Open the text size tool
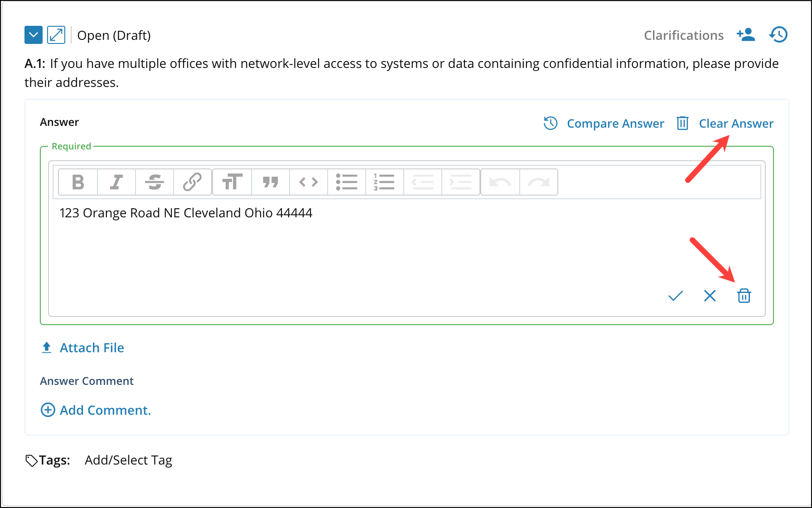The image size is (812, 508). pyautogui.click(x=232, y=182)
